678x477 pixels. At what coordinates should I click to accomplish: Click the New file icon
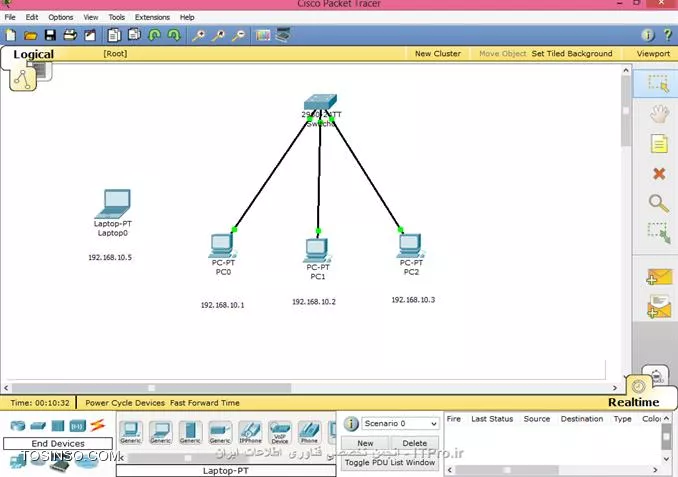point(10,35)
